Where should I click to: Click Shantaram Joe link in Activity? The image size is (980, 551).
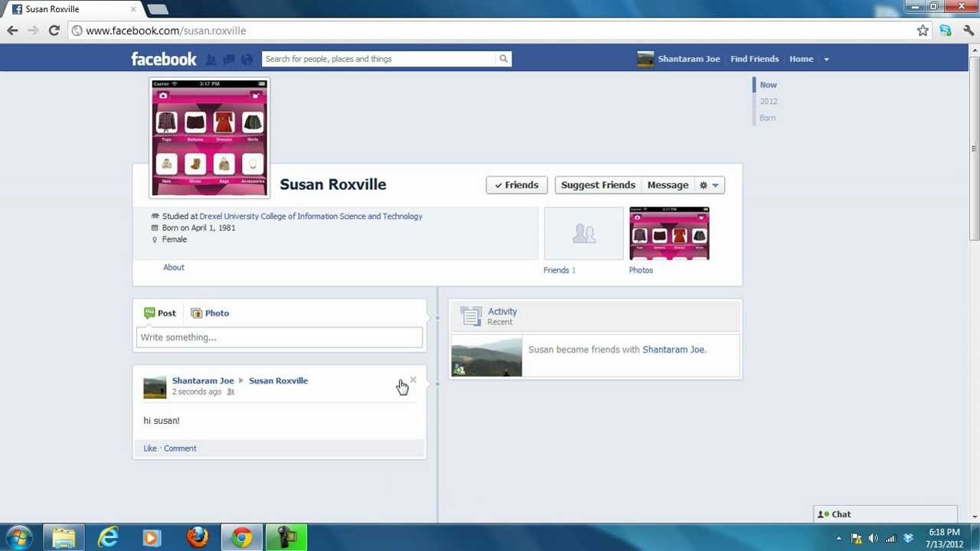[674, 350]
